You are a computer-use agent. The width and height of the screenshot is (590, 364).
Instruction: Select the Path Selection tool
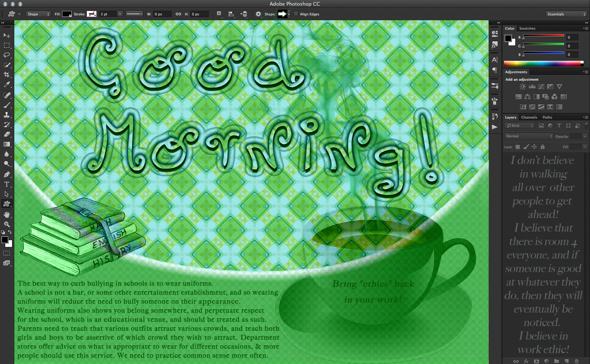(x=7, y=194)
